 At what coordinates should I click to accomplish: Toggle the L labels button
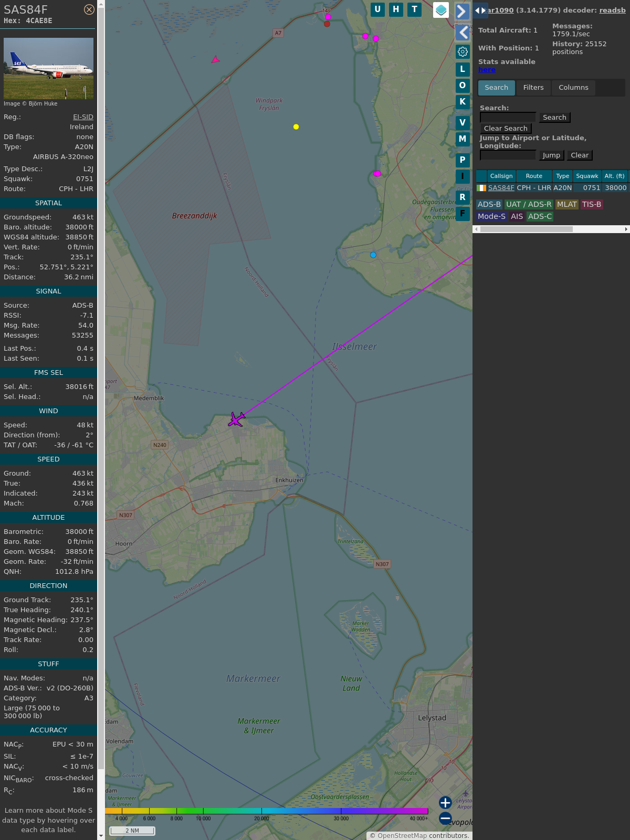(x=463, y=69)
